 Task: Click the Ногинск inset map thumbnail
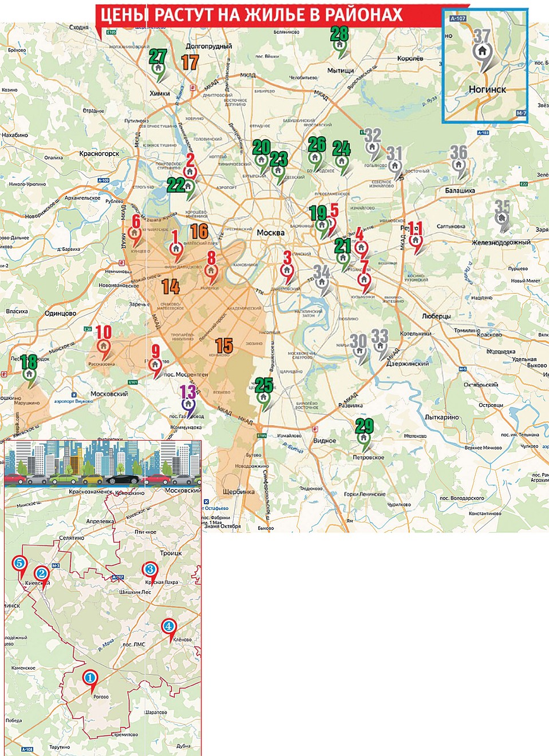point(485,66)
